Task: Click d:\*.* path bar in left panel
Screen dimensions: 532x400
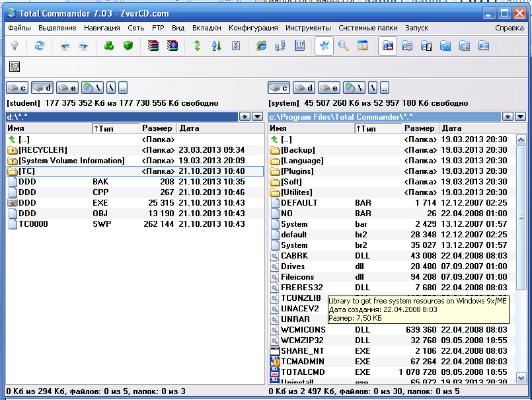Action: 122,117
